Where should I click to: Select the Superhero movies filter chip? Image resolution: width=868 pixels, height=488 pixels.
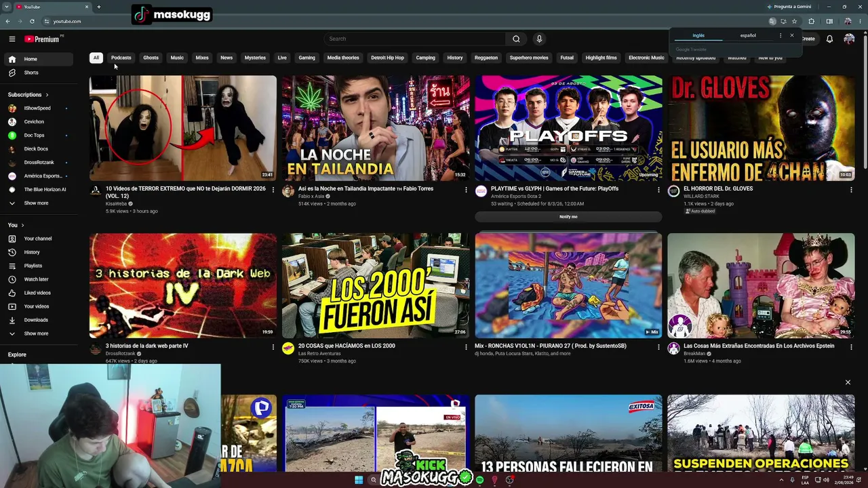(529, 58)
